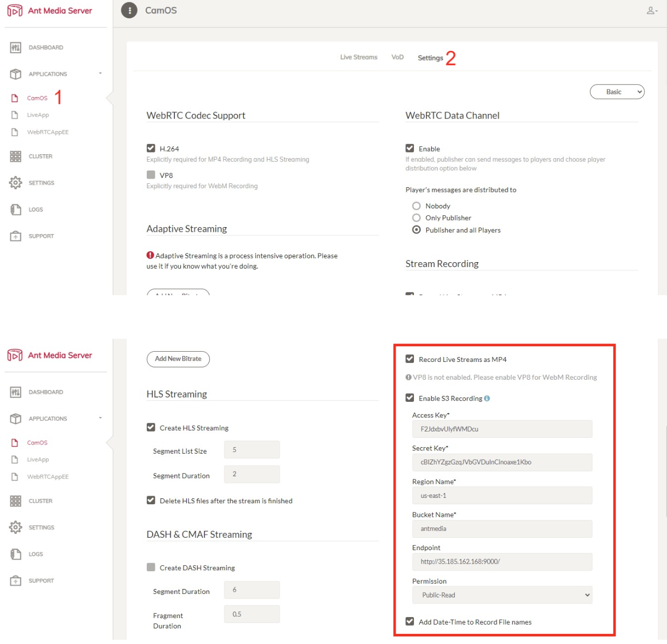Enable the Create DASH Streaming checkbox
Viewport: 667px width, 644px height.
pos(151,567)
